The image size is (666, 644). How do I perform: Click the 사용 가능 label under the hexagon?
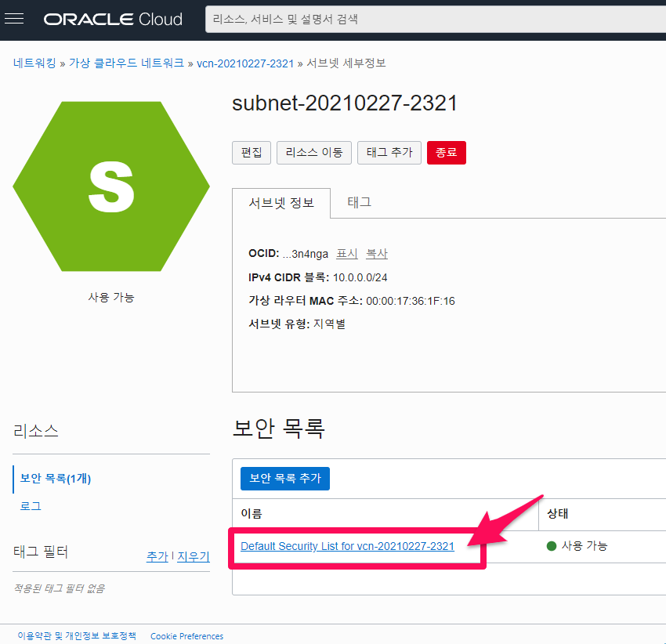111,298
